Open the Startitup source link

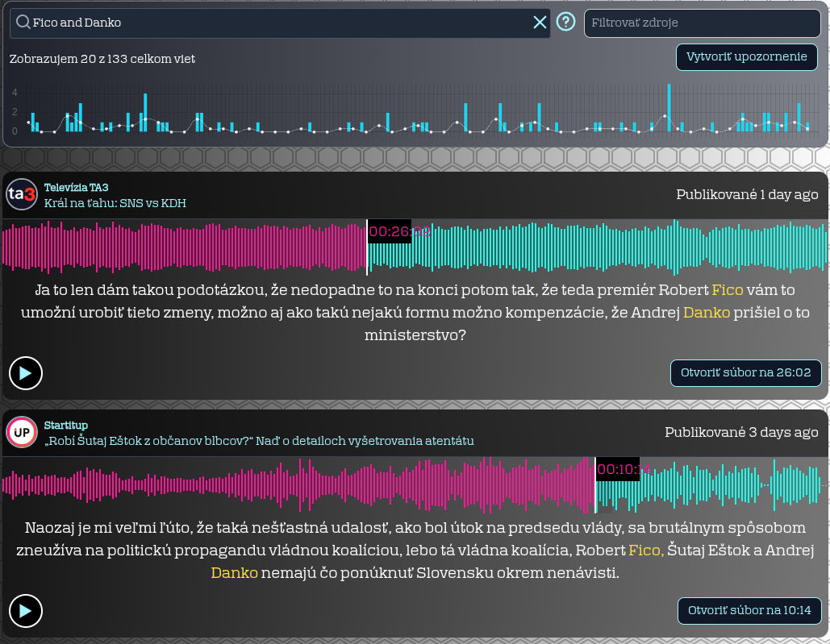(66, 425)
